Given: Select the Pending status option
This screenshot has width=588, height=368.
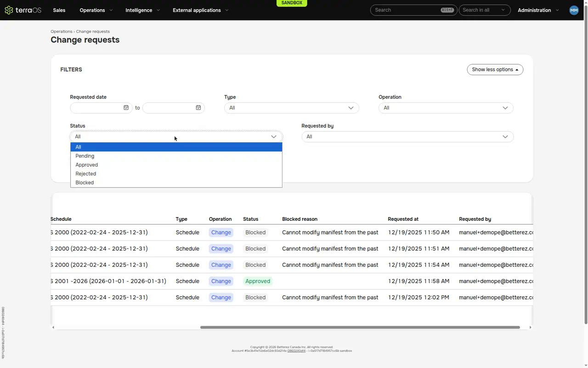Looking at the screenshot, I should pyautogui.click(x=176, y=156).
